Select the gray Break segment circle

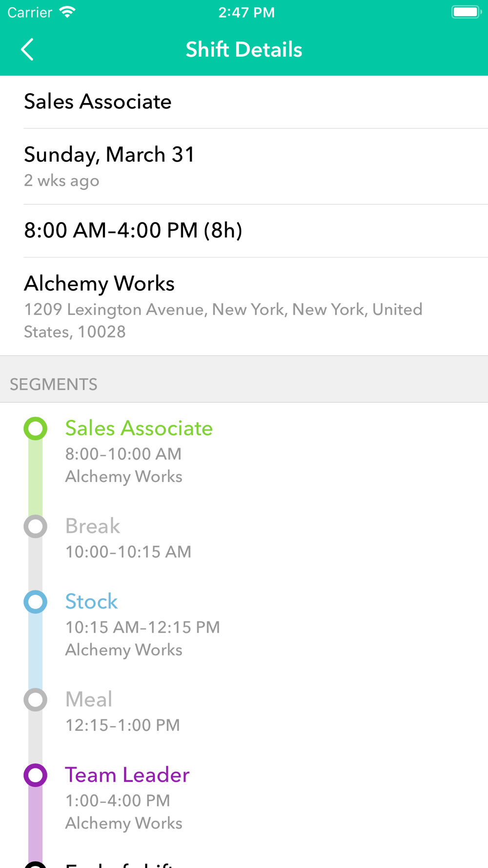pyautogui.click(x=36, y=526)
